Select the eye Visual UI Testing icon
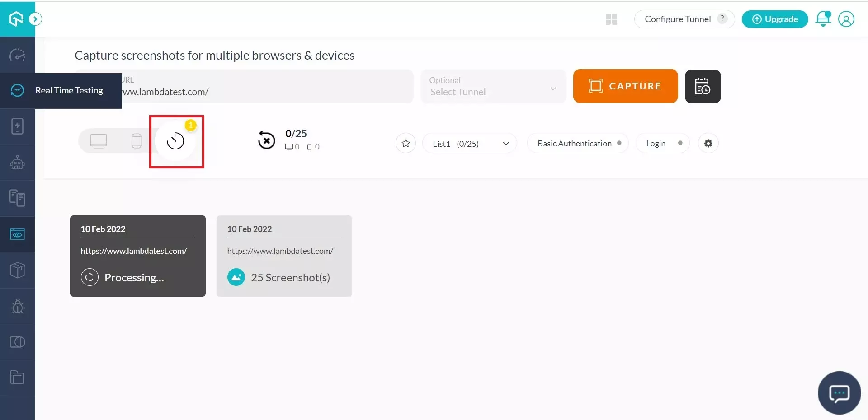The height and width of the screenshot is (420, 868). (17, 234)
